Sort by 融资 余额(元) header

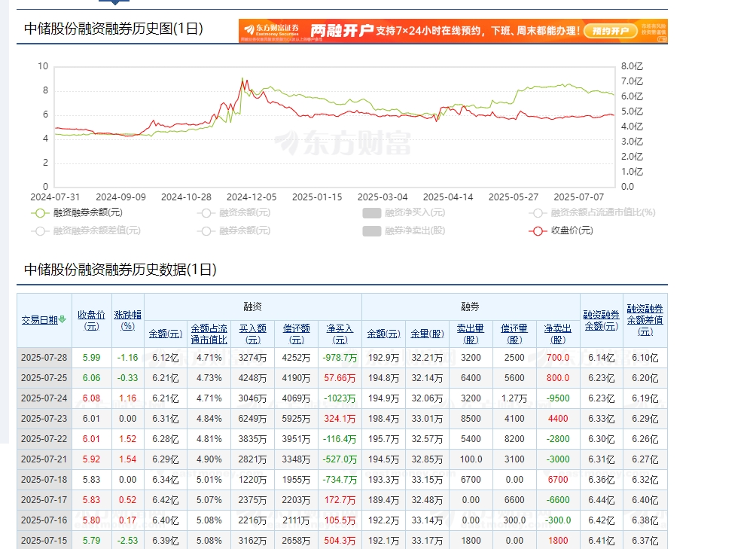166,334
